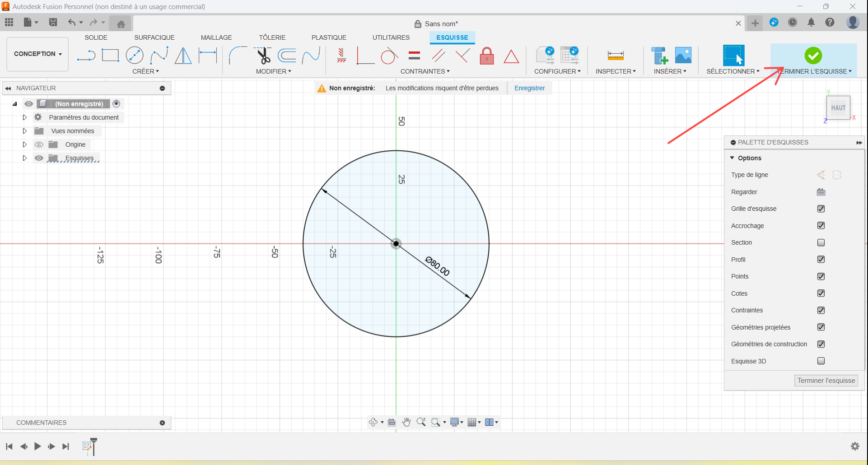Viewport: 868px width, 465px height.
Task: Open the CRÉER dropdown menu
Action: (x=145, y=71)
